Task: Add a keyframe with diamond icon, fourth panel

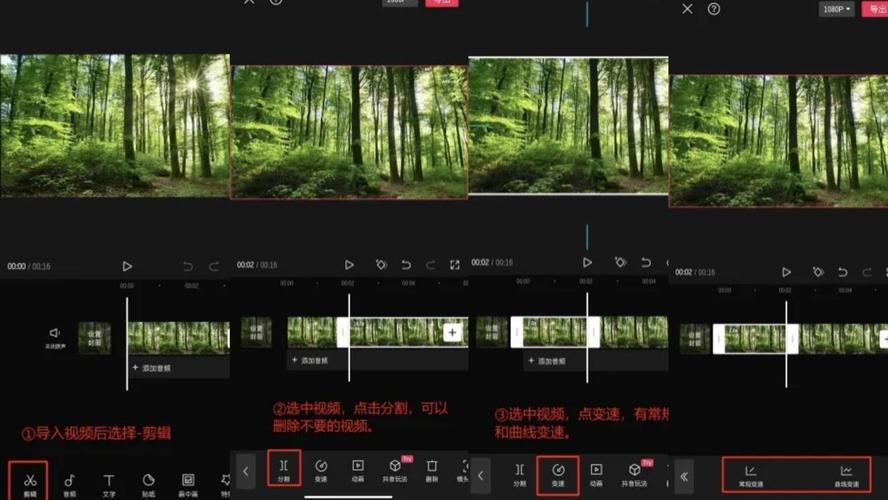Action: click(818, 272)
